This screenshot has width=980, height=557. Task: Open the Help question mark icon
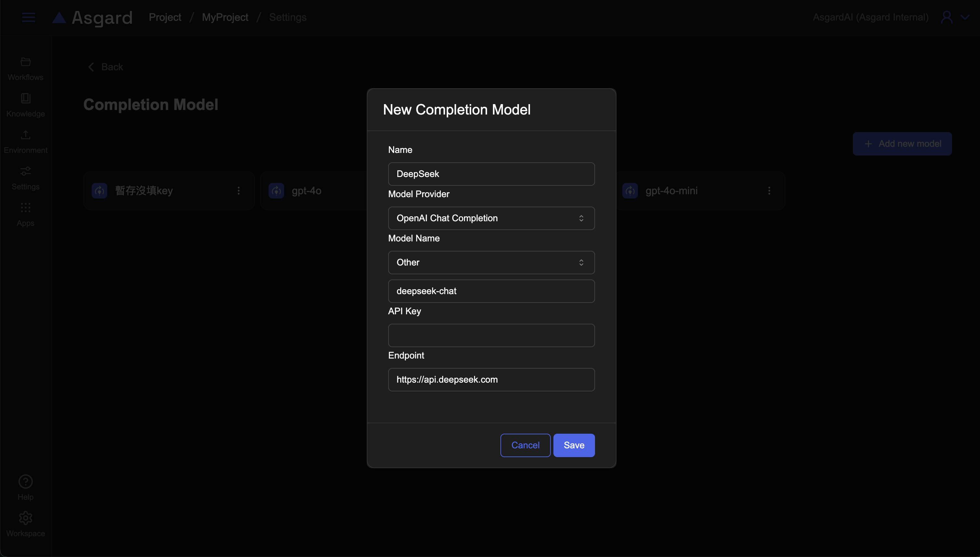(x=26, y=482)
